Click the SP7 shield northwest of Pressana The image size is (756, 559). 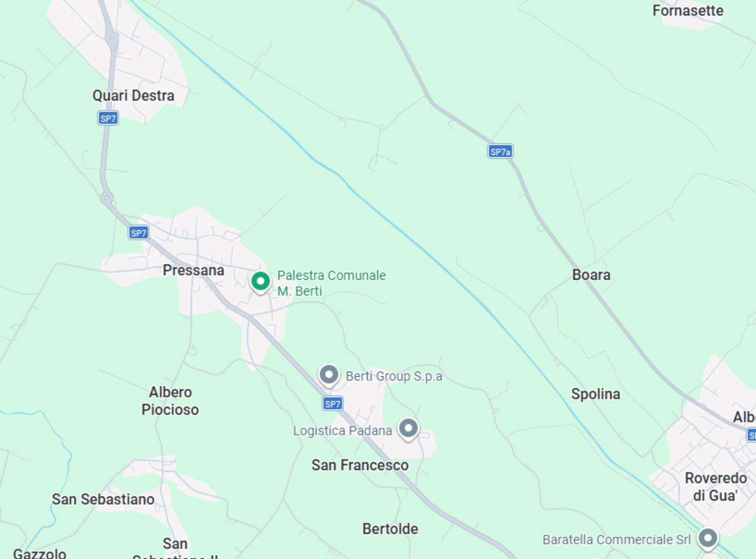[139, 233]
